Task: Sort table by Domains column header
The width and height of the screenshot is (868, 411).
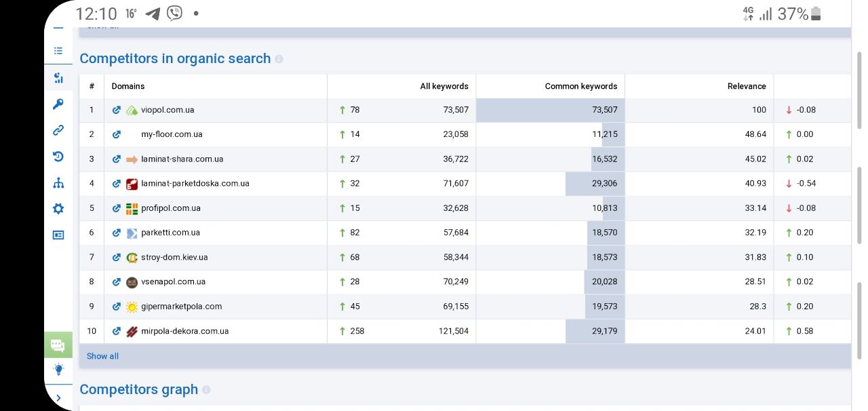Action: [128, 86]
